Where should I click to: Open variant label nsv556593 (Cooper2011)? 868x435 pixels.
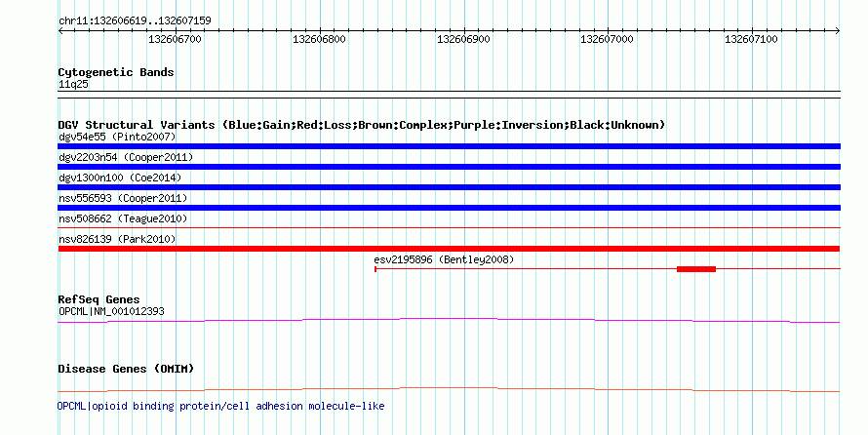[123, 198]
